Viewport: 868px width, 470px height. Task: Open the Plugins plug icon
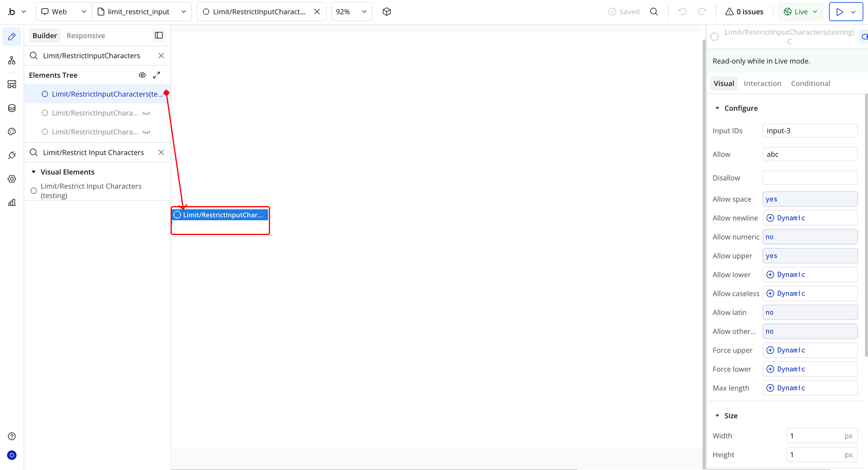pos(12,155)
